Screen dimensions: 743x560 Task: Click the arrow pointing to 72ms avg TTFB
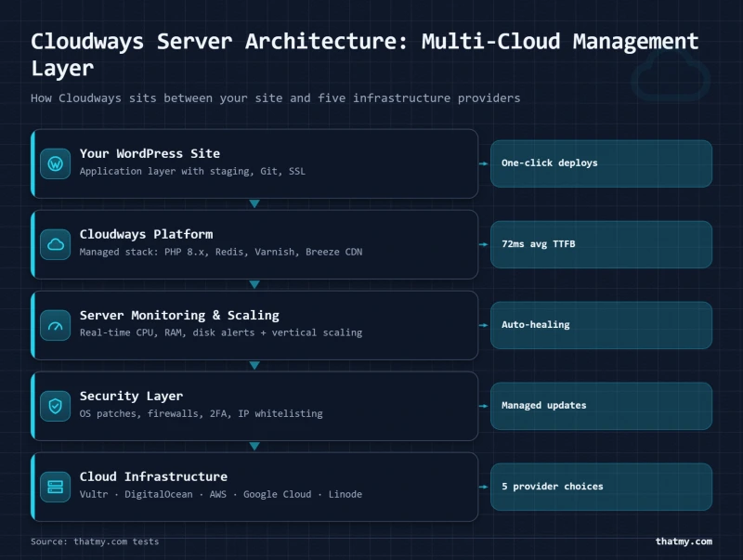[x=483, y=244]
